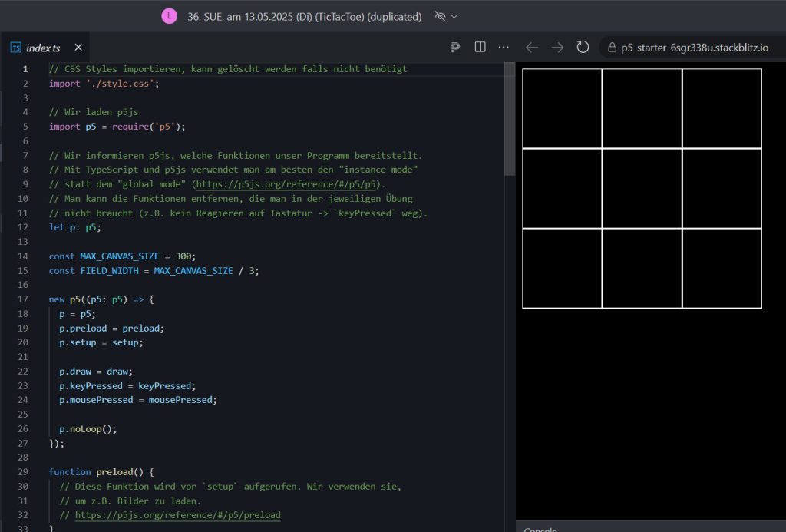786x532 pixels.
Task: Open the editor more actions ellipsis menu
Action: (x=504, y=48)
